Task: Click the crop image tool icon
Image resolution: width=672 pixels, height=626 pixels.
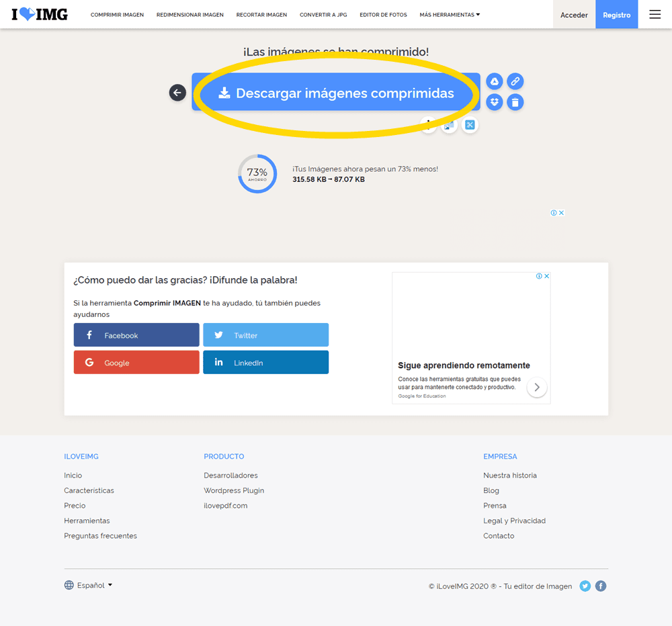Action: coord(470,125)
